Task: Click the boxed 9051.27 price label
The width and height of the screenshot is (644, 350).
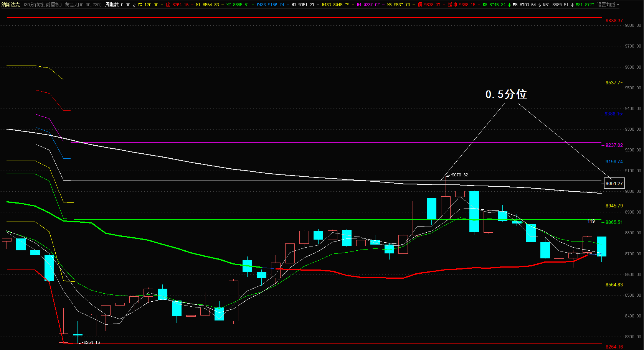Action: tap(614, 183)
